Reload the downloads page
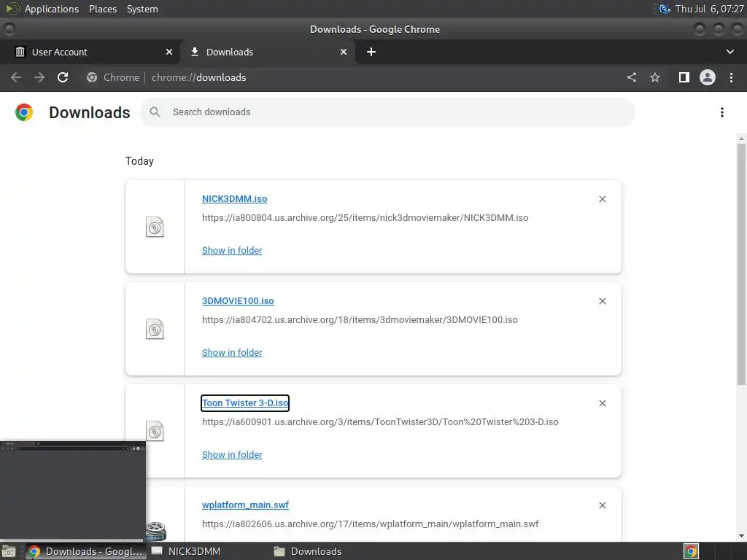The height and width of the screenshot is (560, 747). click(63, 77)
